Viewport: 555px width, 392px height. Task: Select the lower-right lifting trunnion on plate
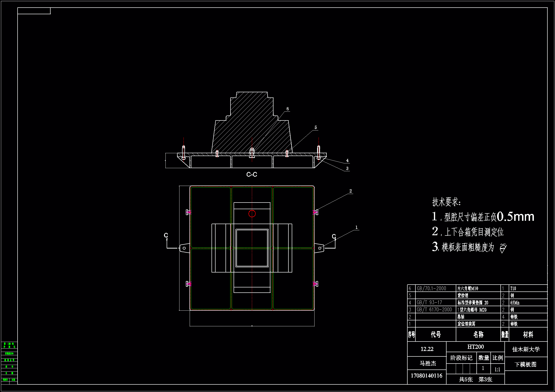tap(316, 284)
